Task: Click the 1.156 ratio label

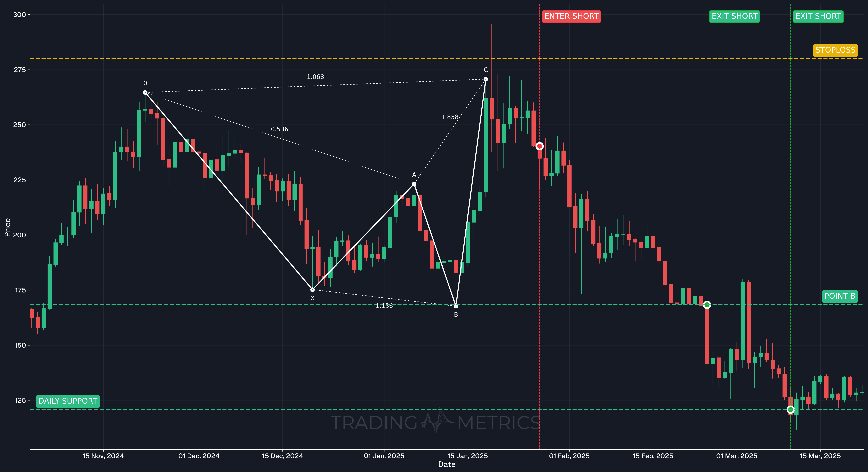Action: [x=384, y=306]
